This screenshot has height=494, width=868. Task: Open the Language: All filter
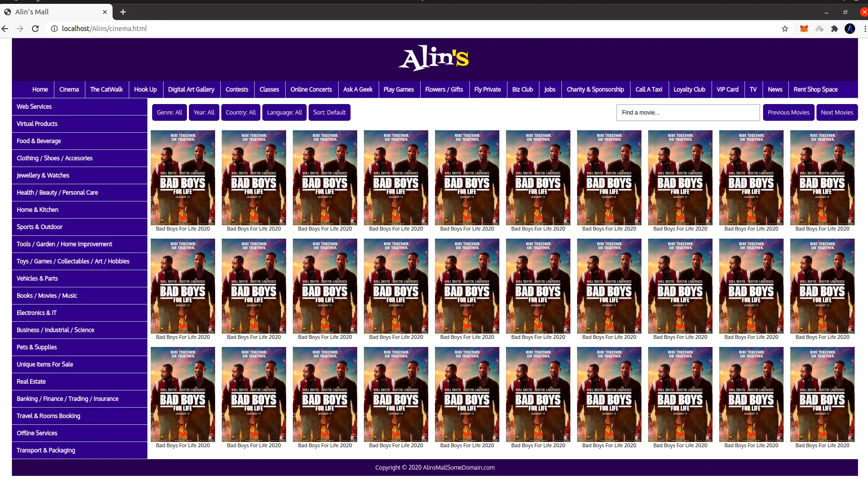(284, 113)
